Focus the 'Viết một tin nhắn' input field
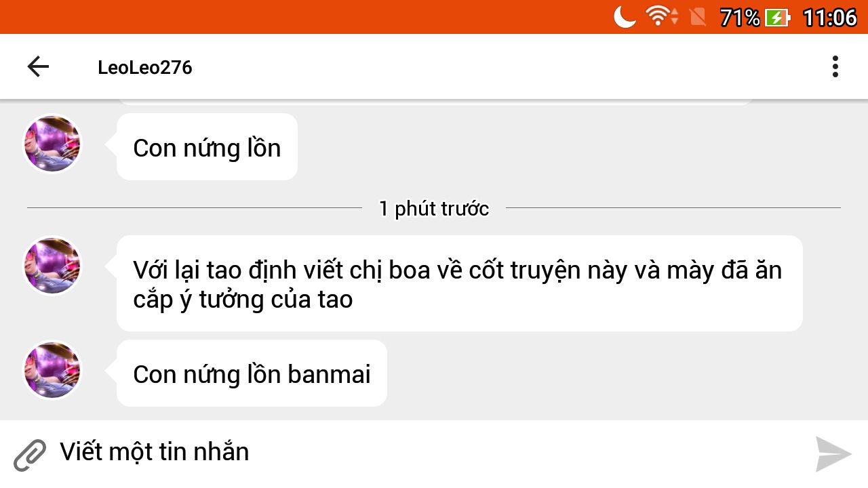This screenshot has height=488, width=868. 434,452
